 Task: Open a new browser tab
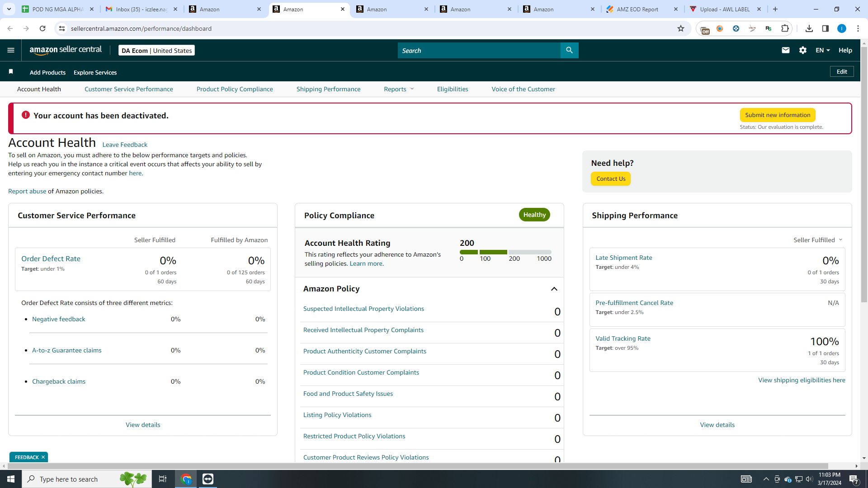(x=775, y=9)
